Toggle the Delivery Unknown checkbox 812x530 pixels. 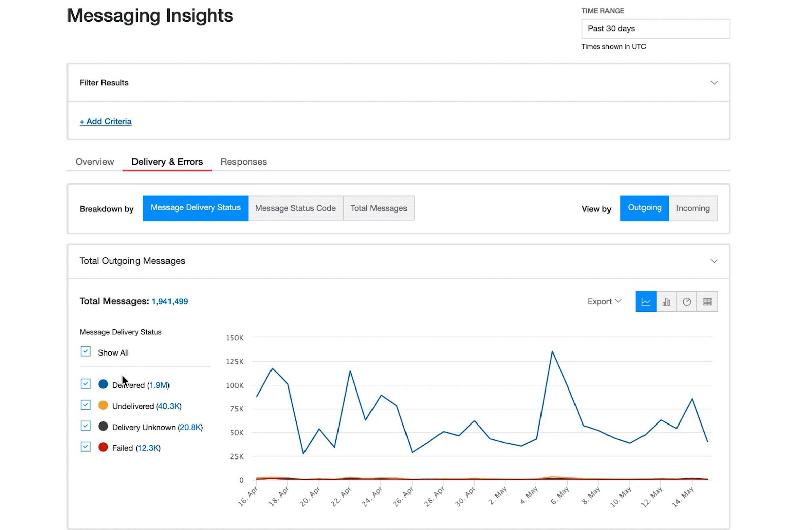click(x=86, y=426)
